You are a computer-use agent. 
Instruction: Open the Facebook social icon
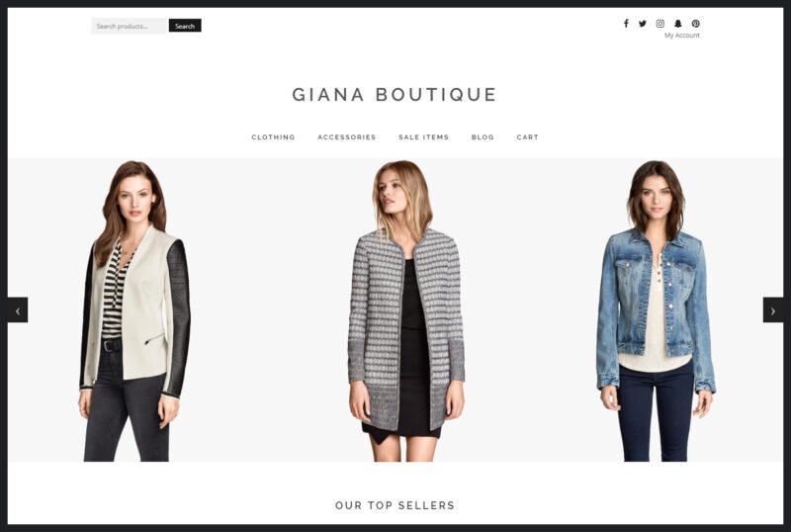coord(626,23)
